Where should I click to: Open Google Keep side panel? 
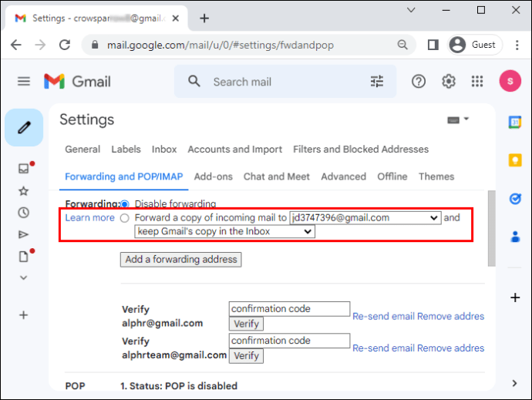click(515, 160)
